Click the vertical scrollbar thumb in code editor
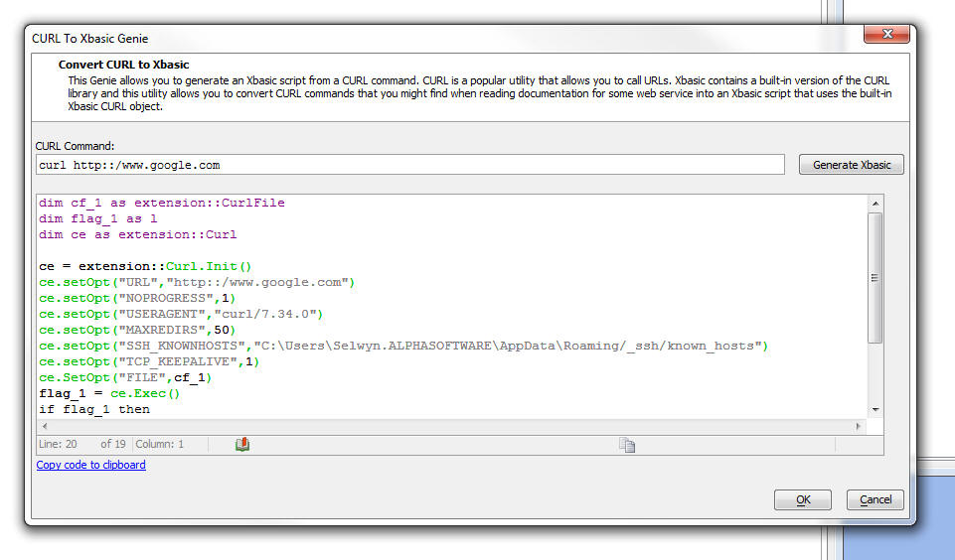The width and height of the screenshot is (955, 560). pos(875,278)
